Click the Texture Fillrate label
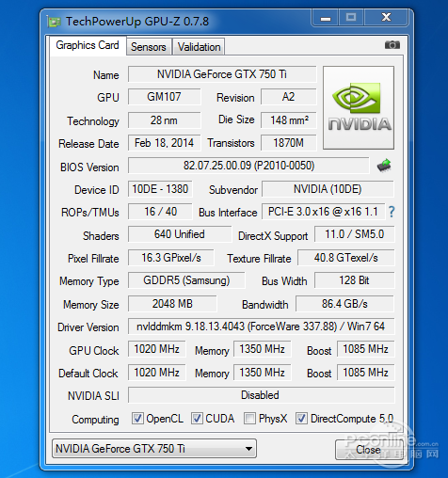 pyautogui.click(x=259, y=259)
